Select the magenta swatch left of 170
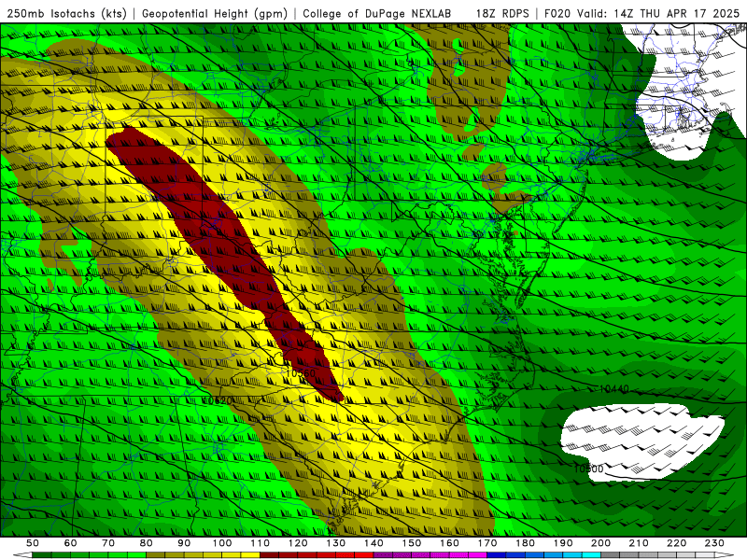Viewport: 747px width, 560px height. (478, 555)
